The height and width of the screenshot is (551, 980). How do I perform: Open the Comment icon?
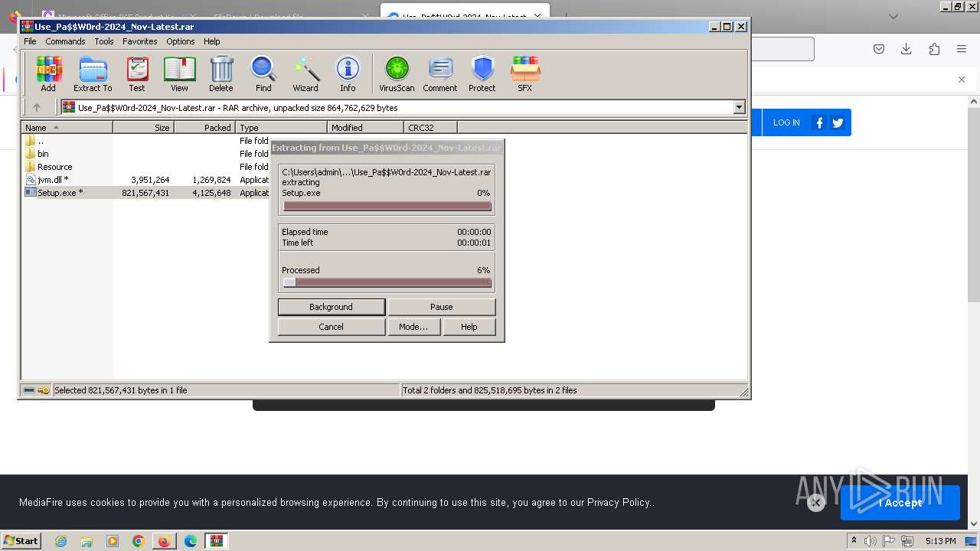(x=440, y=74)
